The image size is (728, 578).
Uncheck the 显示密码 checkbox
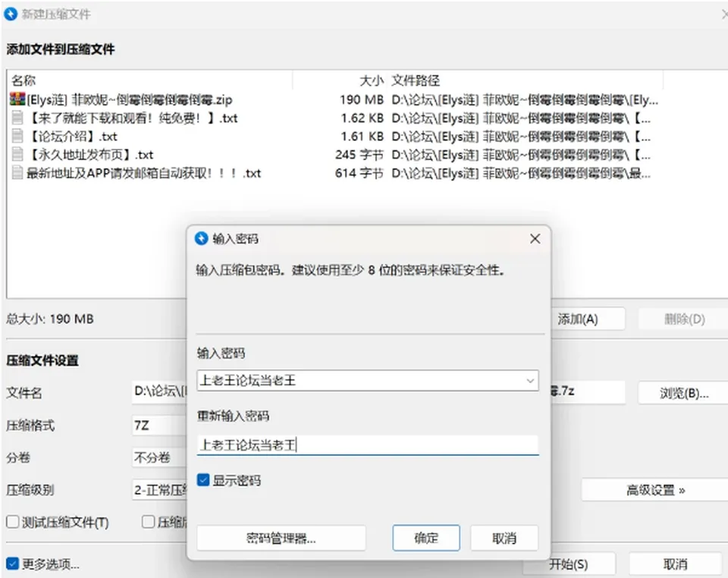(203, 480)
